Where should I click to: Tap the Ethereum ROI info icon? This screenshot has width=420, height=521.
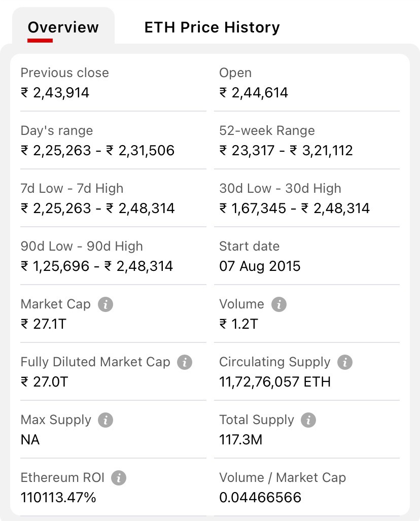click(119, 478)
